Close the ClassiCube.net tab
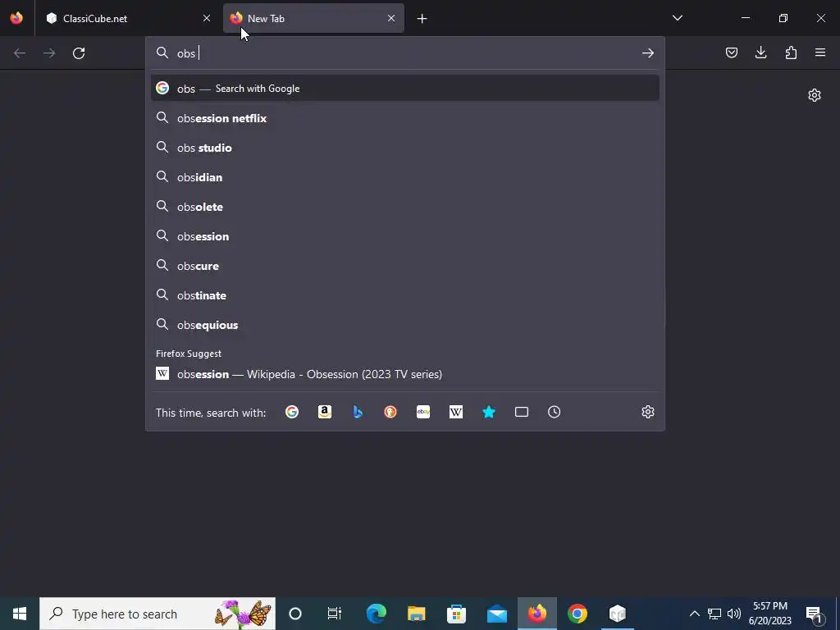The width and height of the screenshot is (840, 630). pyautogui.click(x=206, y=18)
